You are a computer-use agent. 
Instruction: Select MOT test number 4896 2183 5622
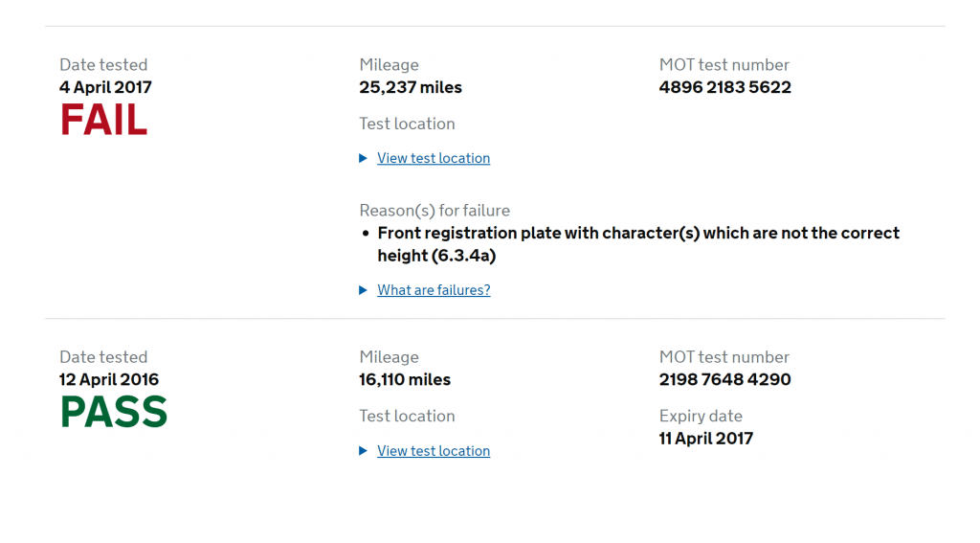coord(724,87)
